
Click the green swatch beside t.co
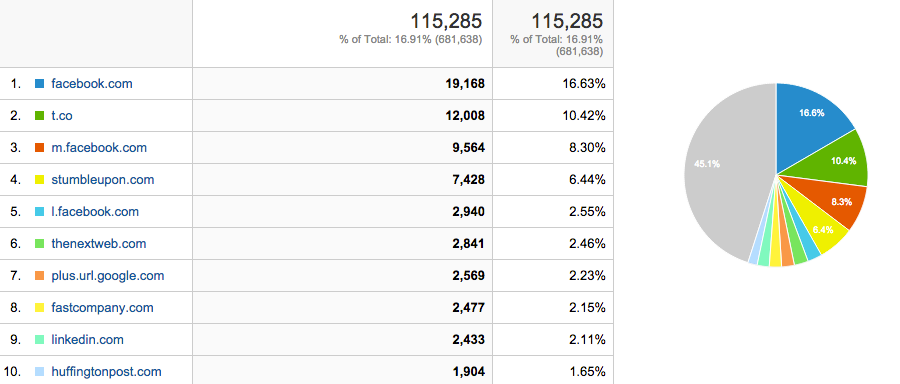point(40,115)
